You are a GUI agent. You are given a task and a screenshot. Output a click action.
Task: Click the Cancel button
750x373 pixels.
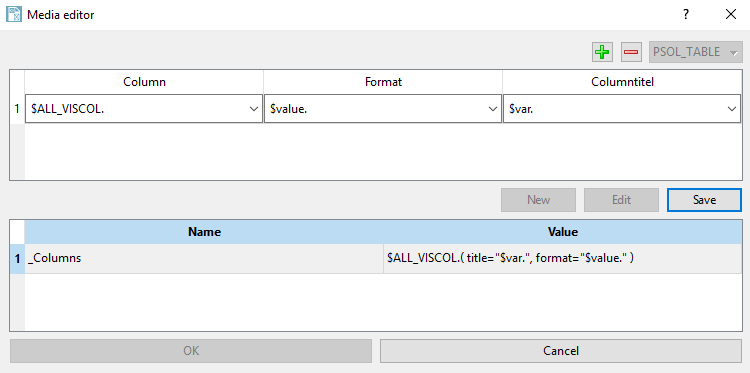561,351
